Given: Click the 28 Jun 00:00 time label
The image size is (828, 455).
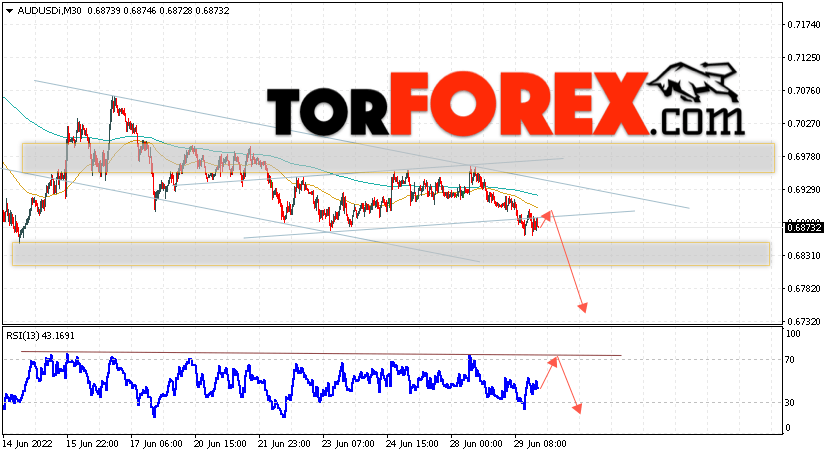Looking at the screenshot, I should (x=476, y=443).
